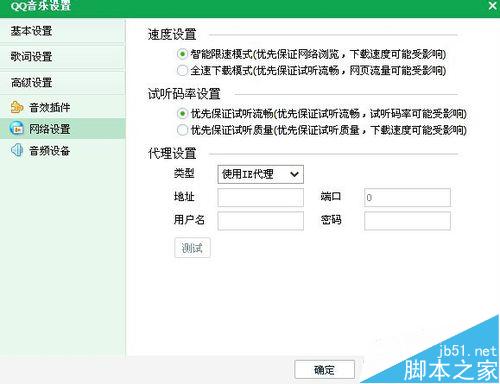Select 全速下载模式 radio button
Viewport: 500px width, 384px height.
182,70
